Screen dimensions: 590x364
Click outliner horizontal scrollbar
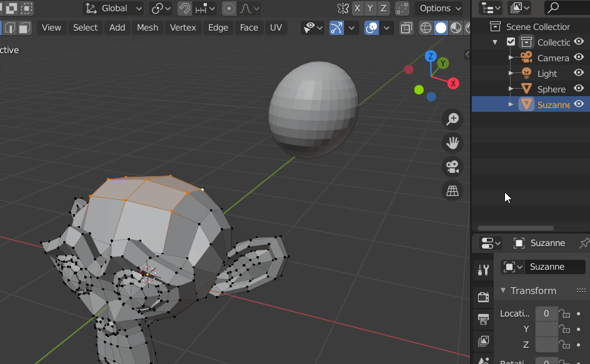pos(516,229)
